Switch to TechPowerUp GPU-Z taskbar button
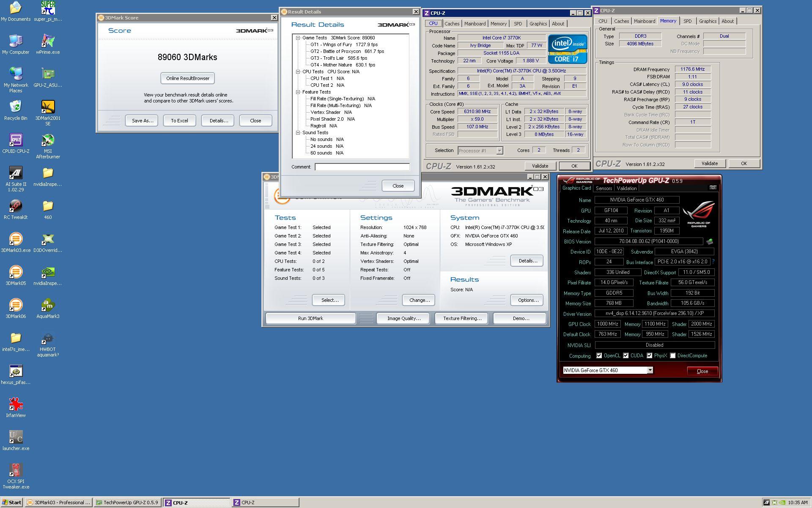The image size is (812, 508). pos(128,502)
